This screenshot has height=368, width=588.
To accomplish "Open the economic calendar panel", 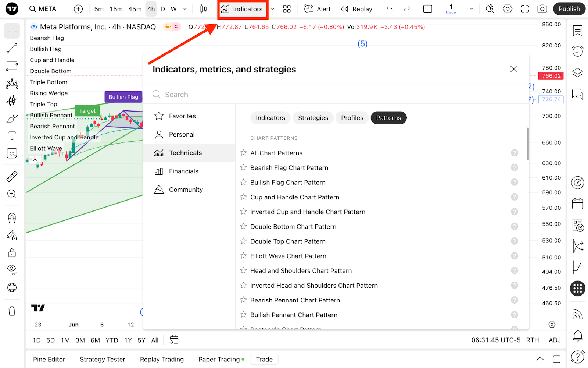I will [x=578, y=204].
